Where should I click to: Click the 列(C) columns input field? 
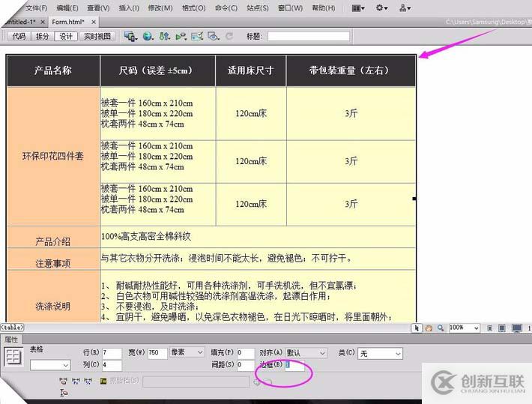pyautogui.click(x=112, y=365)
